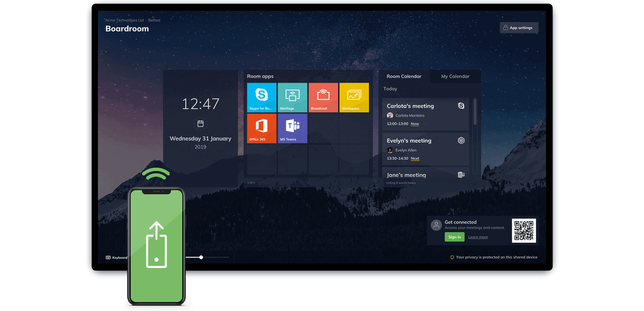
Task: Click the meeting type icon on Evelyn's meeting
Action: pyautogui.click(x=461, y=140)
